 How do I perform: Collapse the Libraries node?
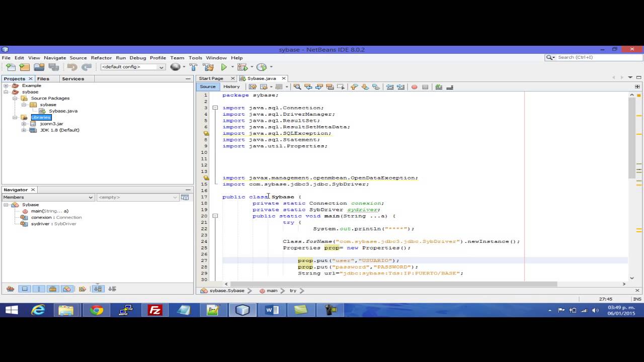(15, 117)
